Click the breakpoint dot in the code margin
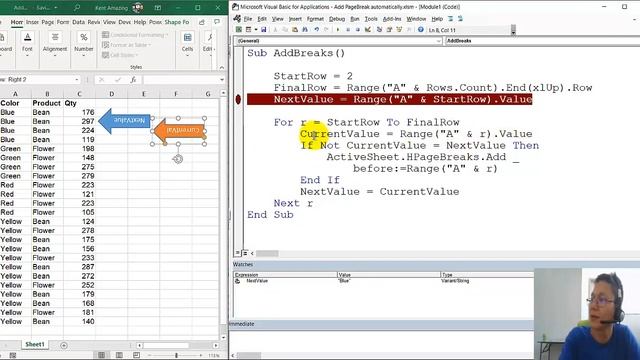640x360 pixels. 238,99
